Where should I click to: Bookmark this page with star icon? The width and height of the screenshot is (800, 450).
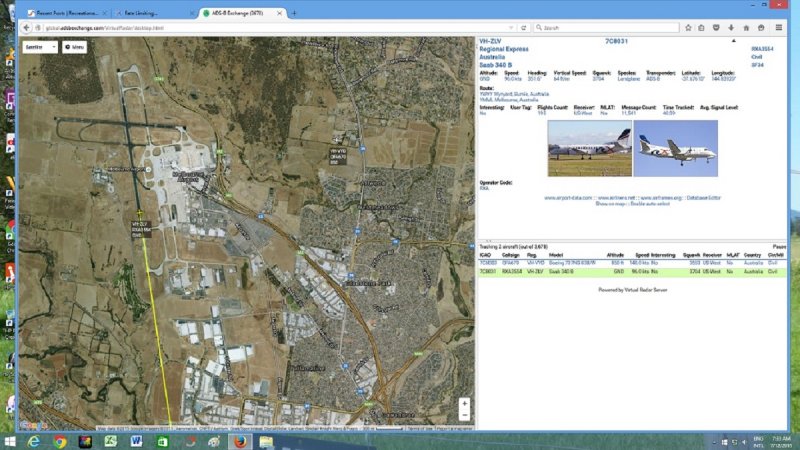(688, 28)
